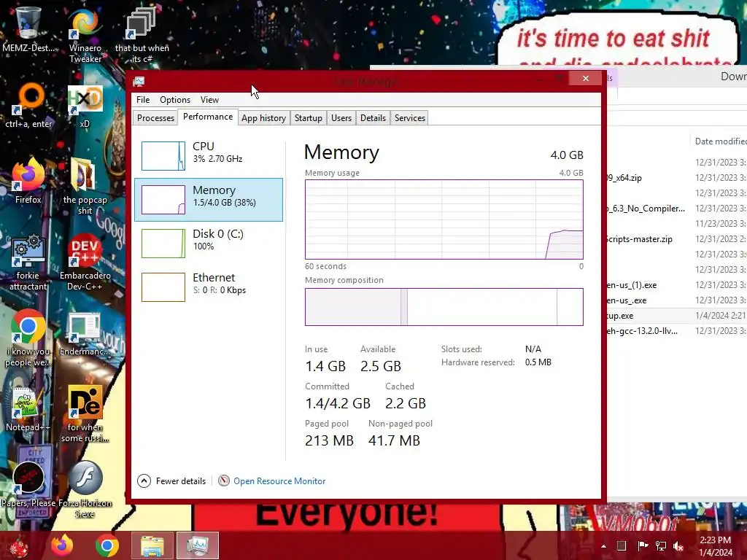Click the Memory usage graph
747x560 pixels.
click(444, 219)
